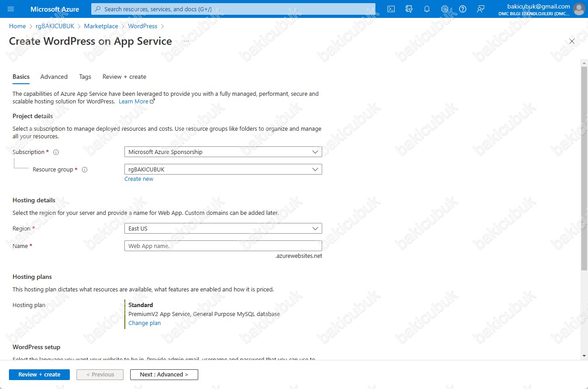Click the Next : Advanced > button

pos(164,375)
